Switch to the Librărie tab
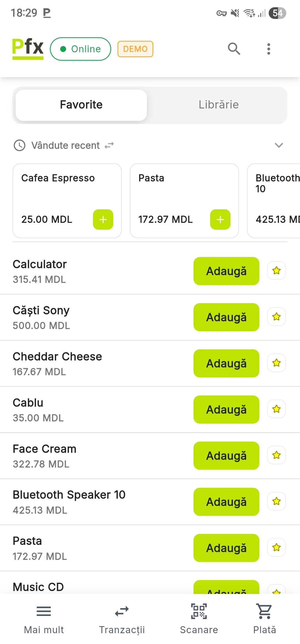 [x=219, y=105]
